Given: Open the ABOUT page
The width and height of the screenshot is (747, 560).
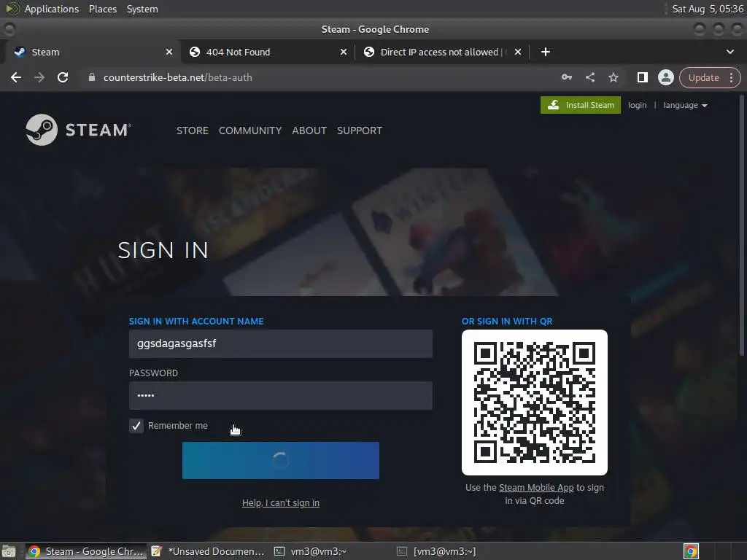Looking at the screenshot, I should point(309,131).
